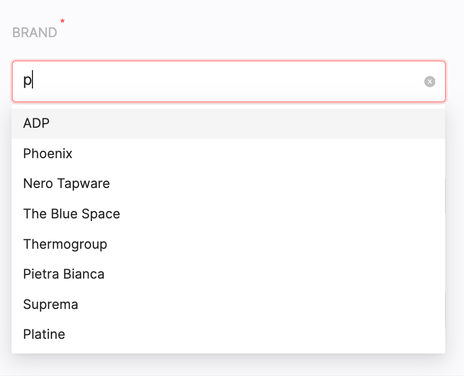This screenshot has width=464, height=376.
Task: Set the brand to Platine
Action: [228, 334]
